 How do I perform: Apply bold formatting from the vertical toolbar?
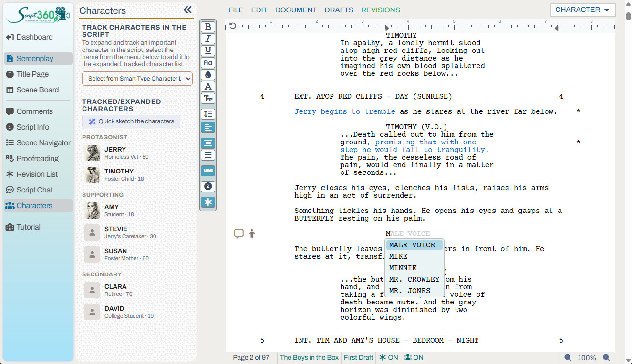(x=207, y=27)
